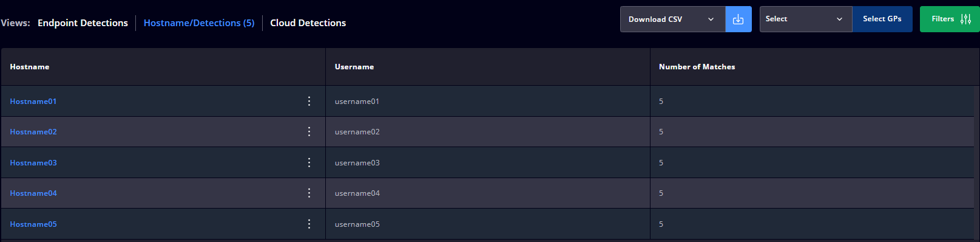Open the three-dot menu for Hostname01
980x242 pixels.
point(309,101)
